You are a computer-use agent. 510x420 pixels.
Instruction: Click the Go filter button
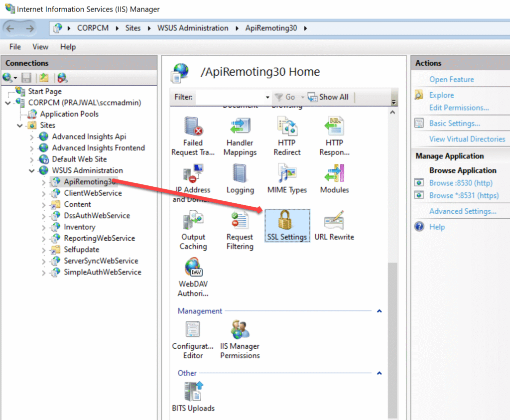[285, 97]
